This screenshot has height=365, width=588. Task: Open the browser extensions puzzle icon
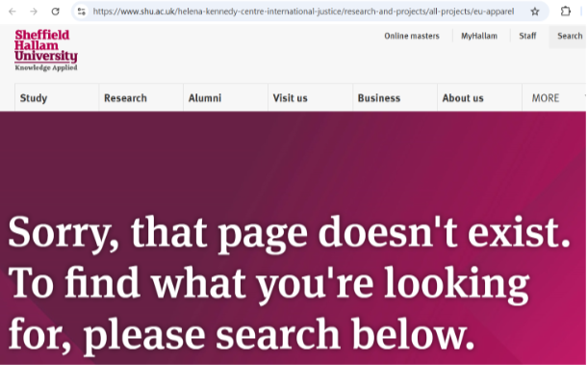(x=566, y=12)
